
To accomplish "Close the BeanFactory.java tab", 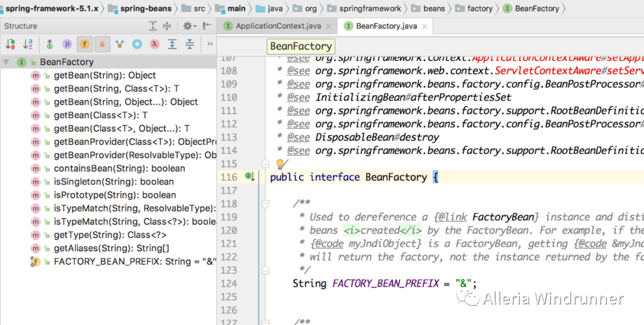I will [425, 26].
